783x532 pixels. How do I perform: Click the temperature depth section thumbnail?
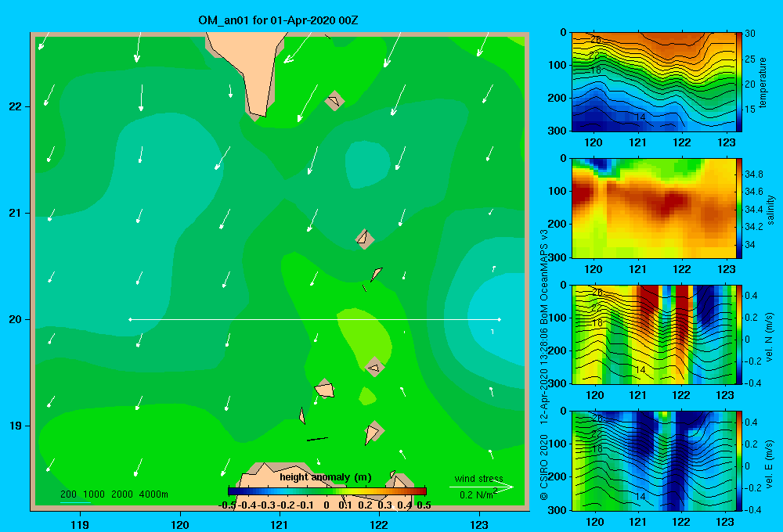tap(654, 82)
